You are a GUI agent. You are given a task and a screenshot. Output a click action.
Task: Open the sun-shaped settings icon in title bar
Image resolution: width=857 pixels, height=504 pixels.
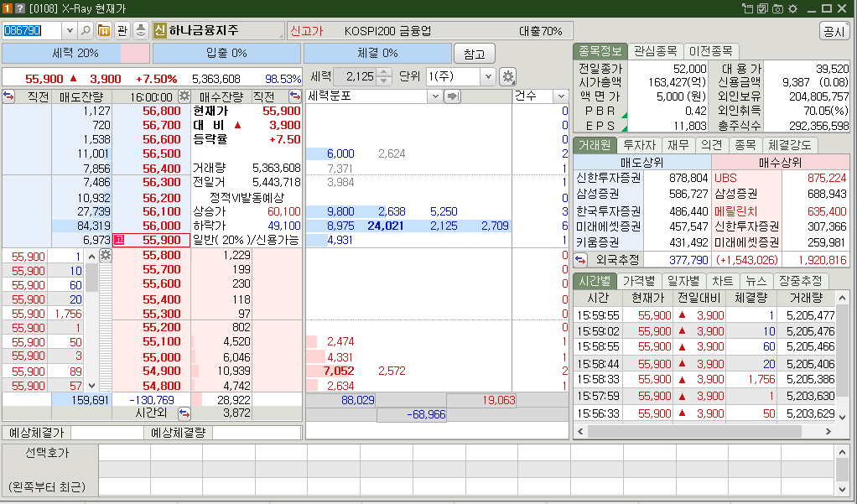click(x=792, y=8)
